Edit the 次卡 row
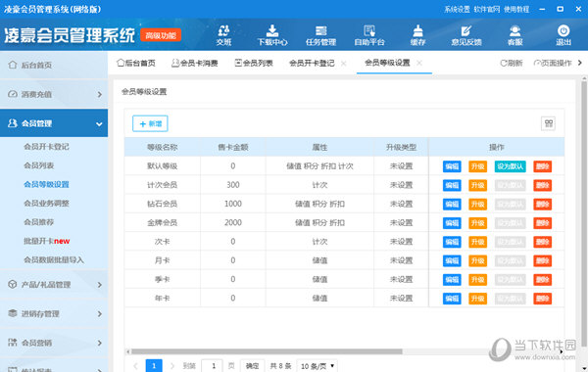The image size is (588, 372). (x=452, y=242)
